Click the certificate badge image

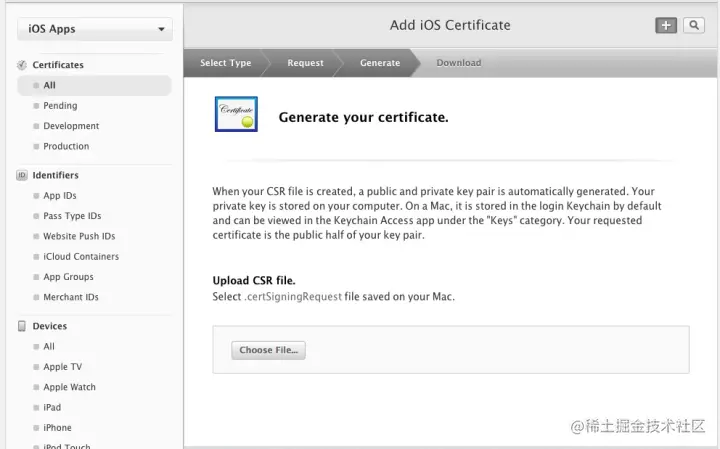(x=236, y=114)
